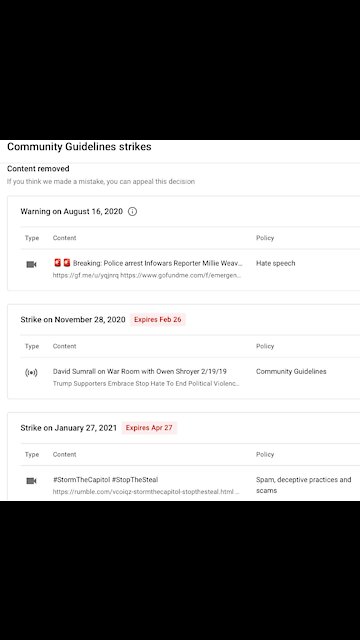This screenshot has height=640, width=360.
Task: Click Strike on November 28, 2020 heading
Action: 73,320
